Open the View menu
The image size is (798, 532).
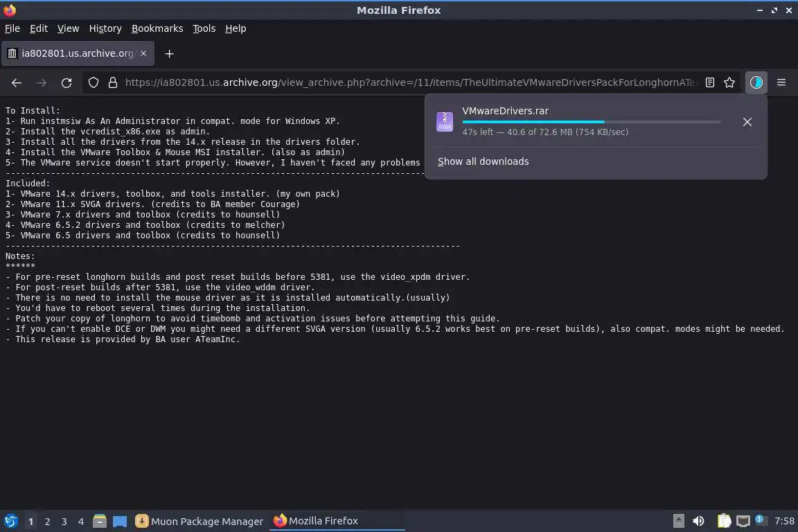(x=68, y=28)
